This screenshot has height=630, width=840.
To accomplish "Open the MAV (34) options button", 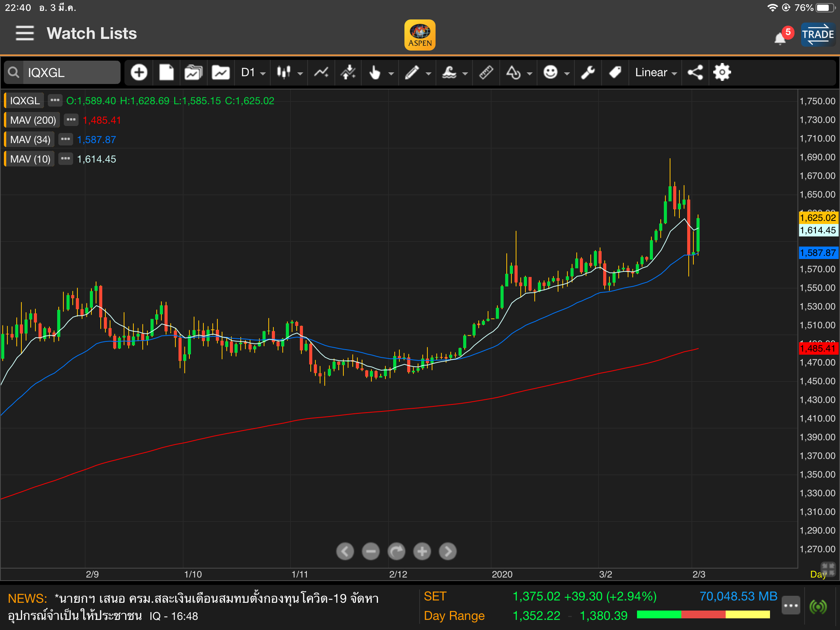I will click(x=65, y=139).
